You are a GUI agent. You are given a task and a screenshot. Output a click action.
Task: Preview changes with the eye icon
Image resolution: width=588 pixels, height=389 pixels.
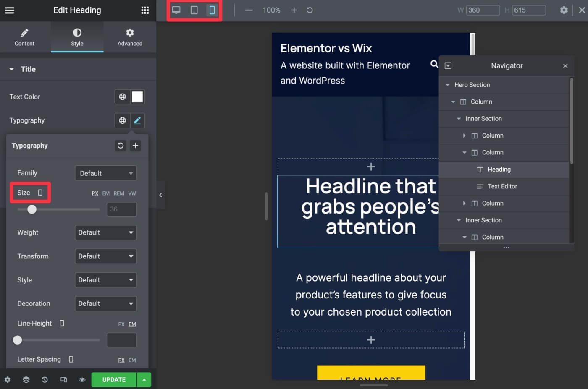[82, 380]
